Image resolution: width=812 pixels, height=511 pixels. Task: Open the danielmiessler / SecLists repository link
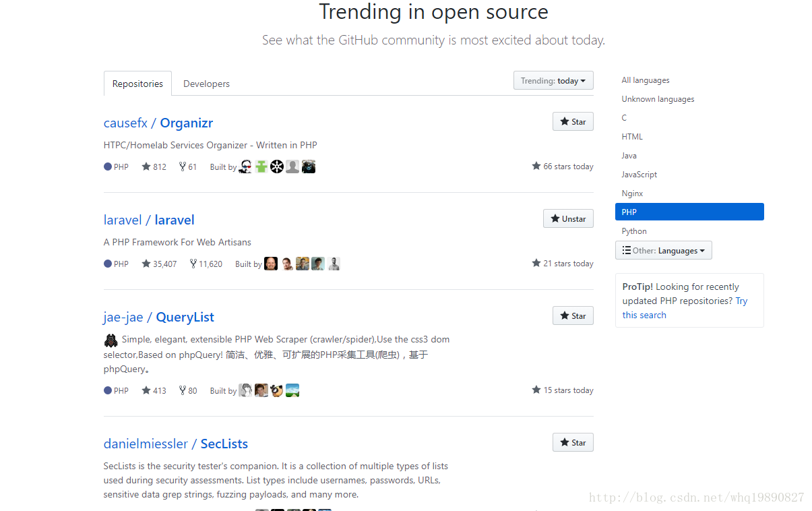(176, 444)
